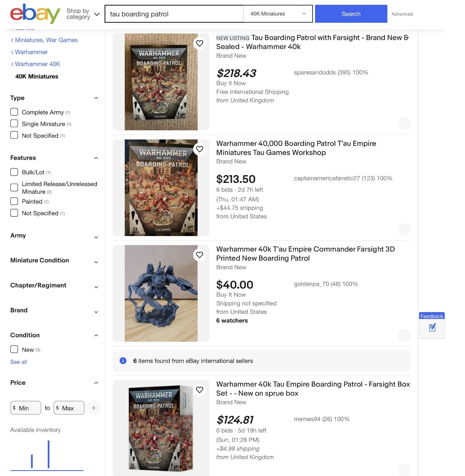Collapse the Type filter section

pyautogui.click(x=96, y=98)
